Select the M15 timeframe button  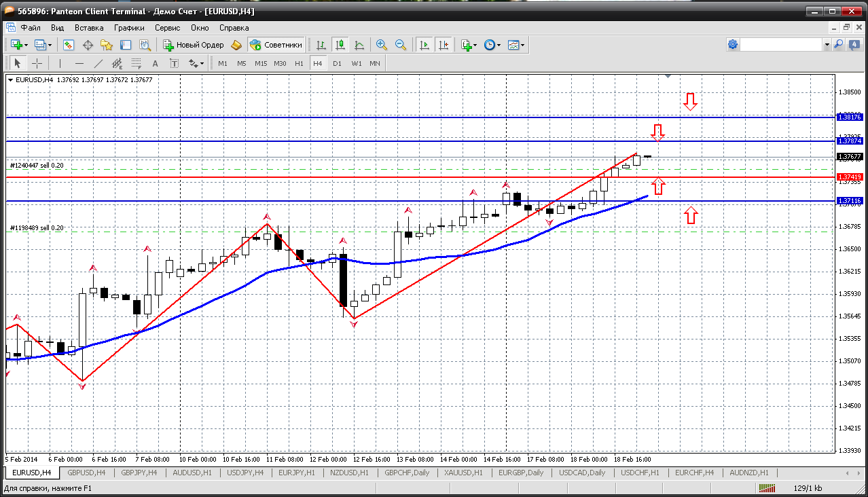click(x=261, y=63)
